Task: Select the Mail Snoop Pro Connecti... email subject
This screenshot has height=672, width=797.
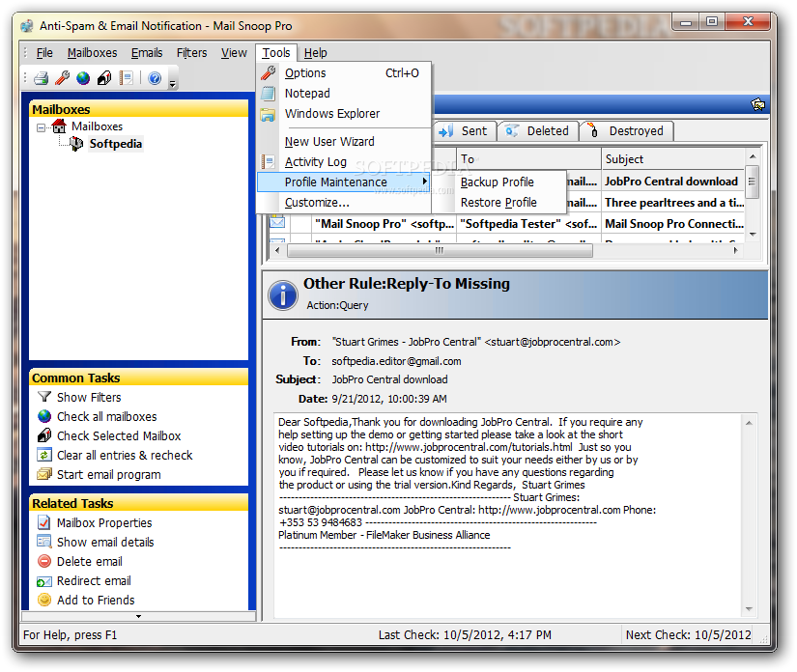Action: click(x=674, y=224)
